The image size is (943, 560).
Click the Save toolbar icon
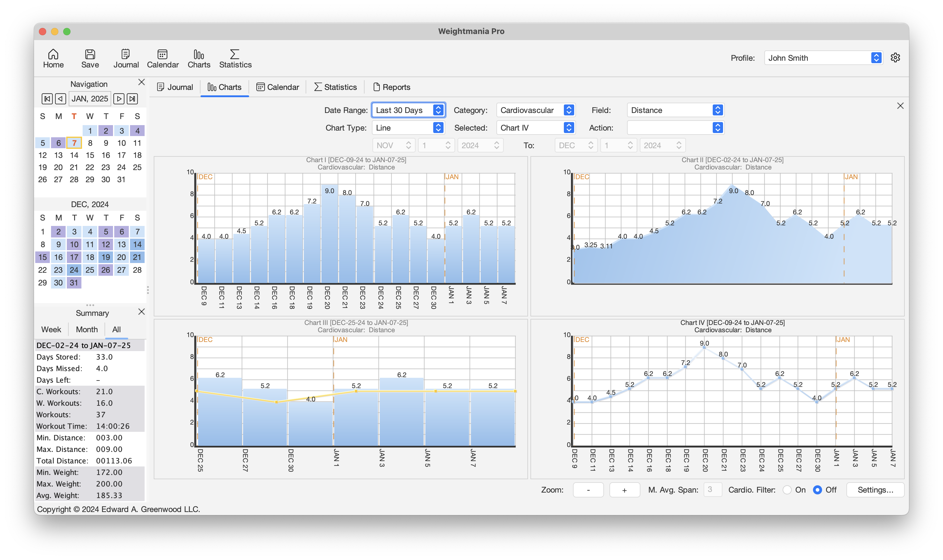(x=90, y=58)
